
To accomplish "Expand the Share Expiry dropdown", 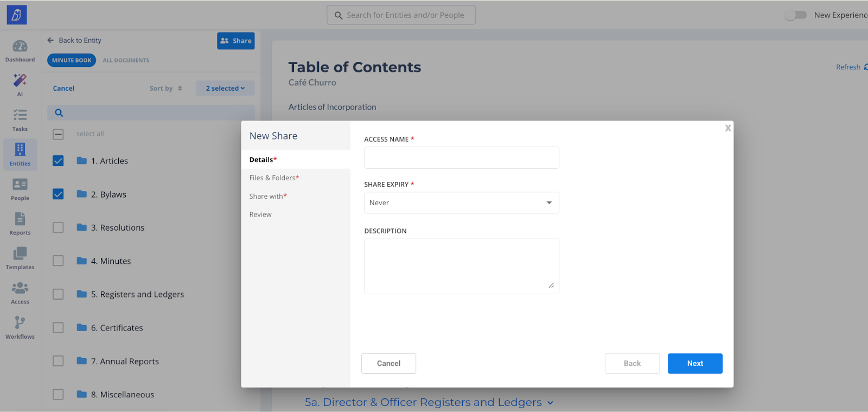I will point(461,203).
